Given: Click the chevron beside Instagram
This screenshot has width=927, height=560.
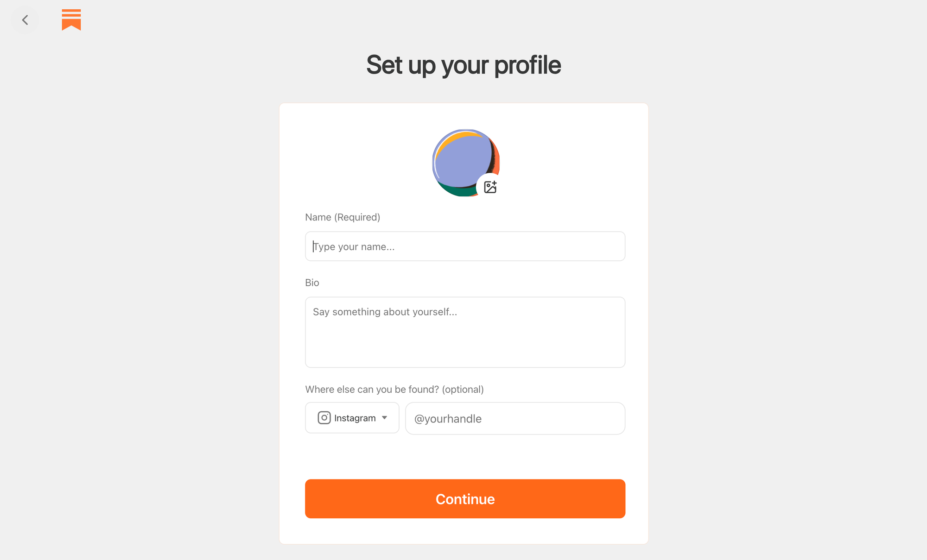Looking at the screenshot, I should pos(385,417).
